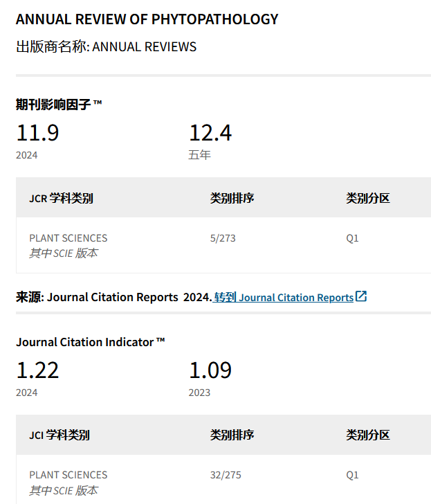Click the Journal Citation Indicator heading
Viewport: 431px width, 504px height.
(x=90, y=342)
